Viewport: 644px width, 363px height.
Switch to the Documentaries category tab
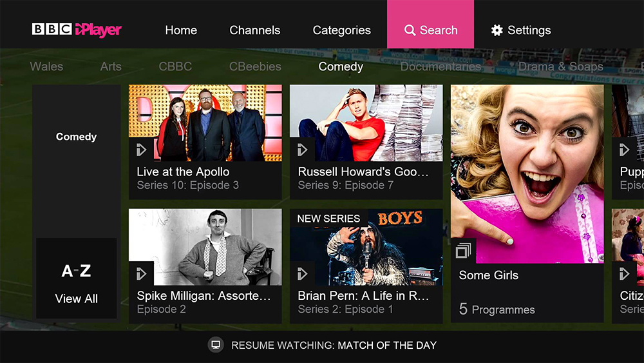click(x=440, y=66)
